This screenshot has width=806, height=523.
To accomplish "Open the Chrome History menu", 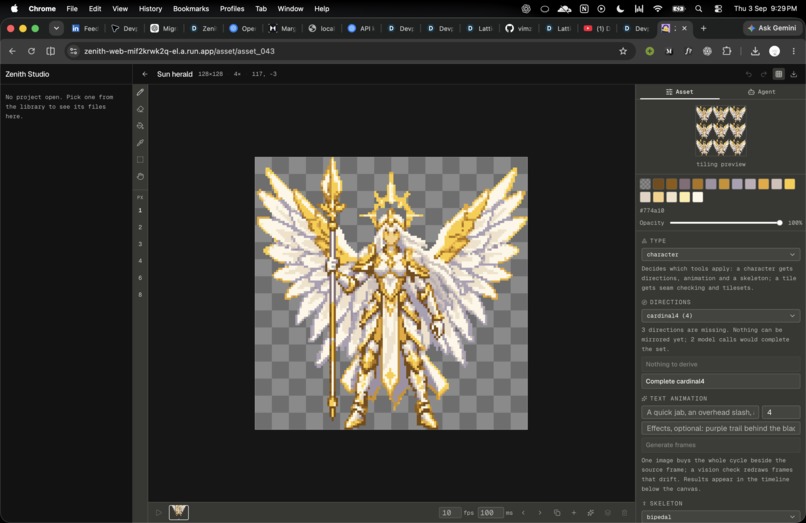I will pos(150,9).
